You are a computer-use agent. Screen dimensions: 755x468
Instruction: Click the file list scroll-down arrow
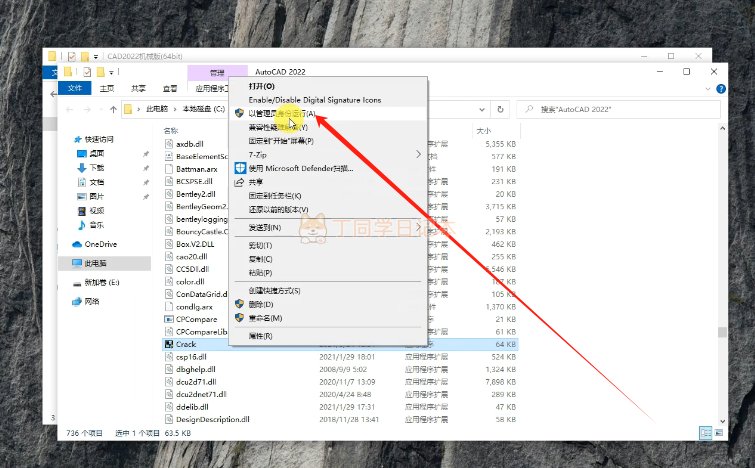click(x=722, y=421)
